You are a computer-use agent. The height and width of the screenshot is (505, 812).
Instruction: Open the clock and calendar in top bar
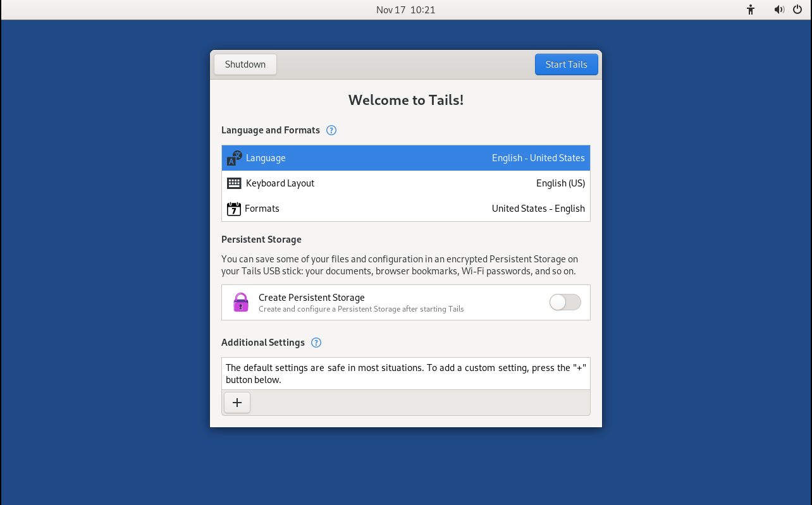click(x=405, y=9)
